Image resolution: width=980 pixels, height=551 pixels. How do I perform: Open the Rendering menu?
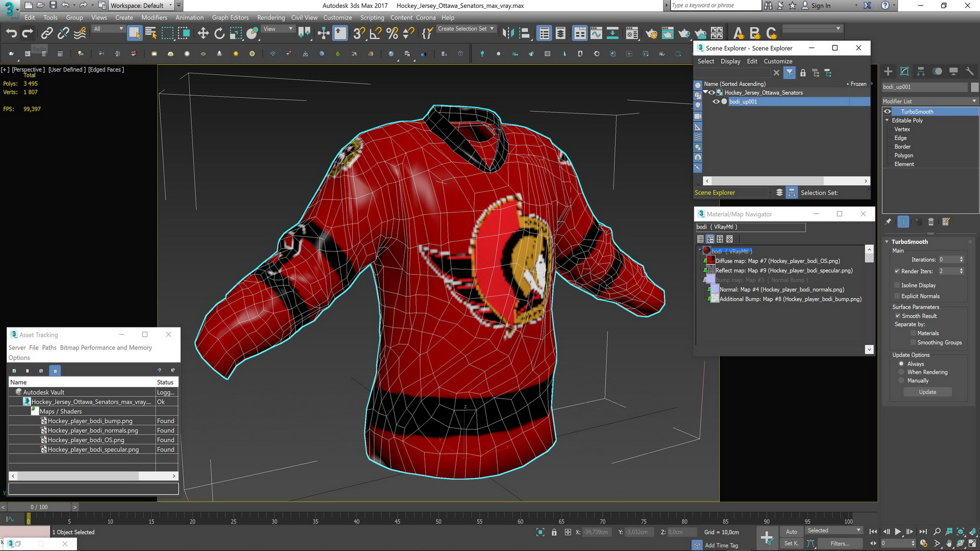point(271,17)
